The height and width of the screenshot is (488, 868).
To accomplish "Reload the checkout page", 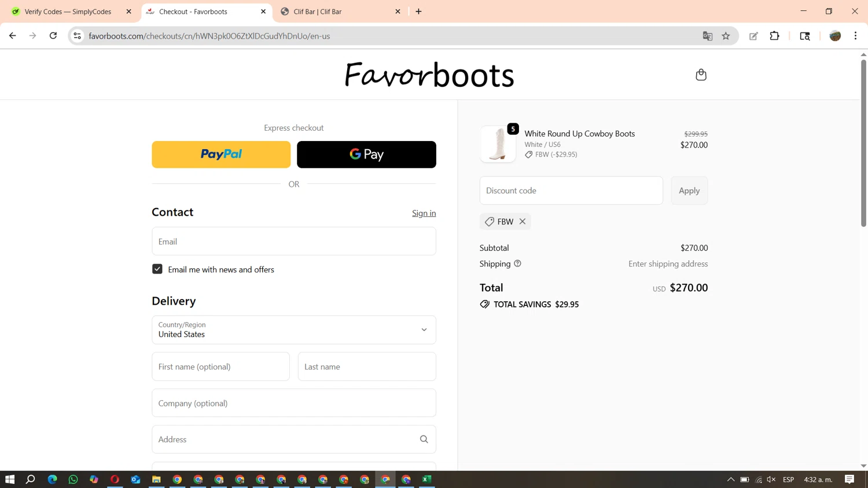I will click(x=53, y=36).
